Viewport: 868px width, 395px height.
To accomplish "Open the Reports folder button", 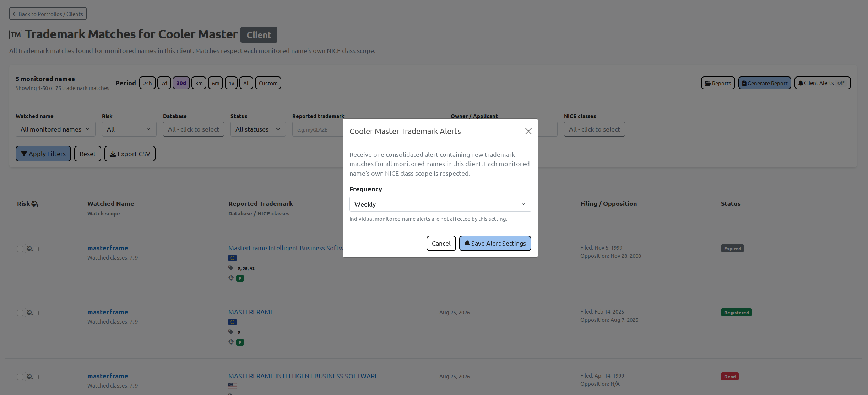I will coord(718,83).
